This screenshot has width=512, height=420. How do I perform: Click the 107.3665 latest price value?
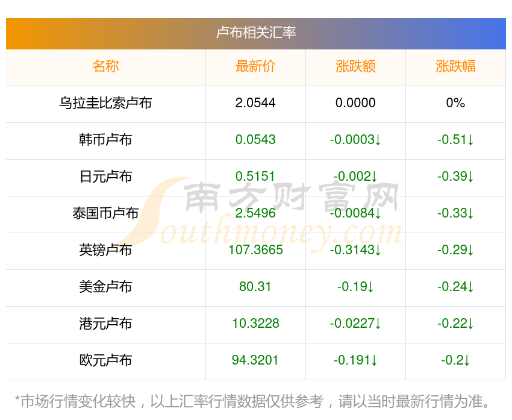pyautogui.click(x=255, y=250)
